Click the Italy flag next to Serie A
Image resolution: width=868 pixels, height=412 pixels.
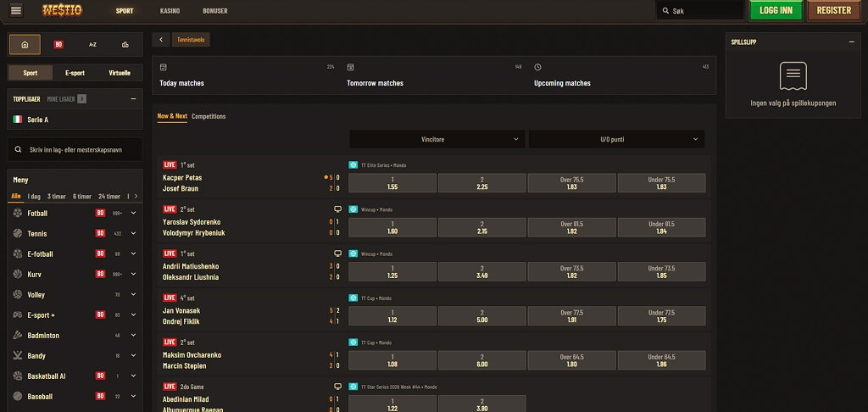tap(18, 119)
